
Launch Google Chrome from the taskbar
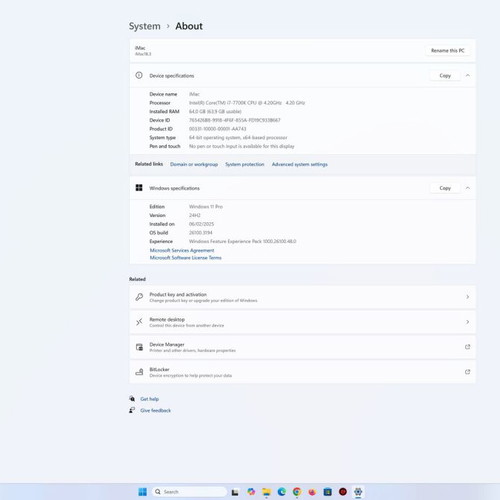click(x=297, y=492)
